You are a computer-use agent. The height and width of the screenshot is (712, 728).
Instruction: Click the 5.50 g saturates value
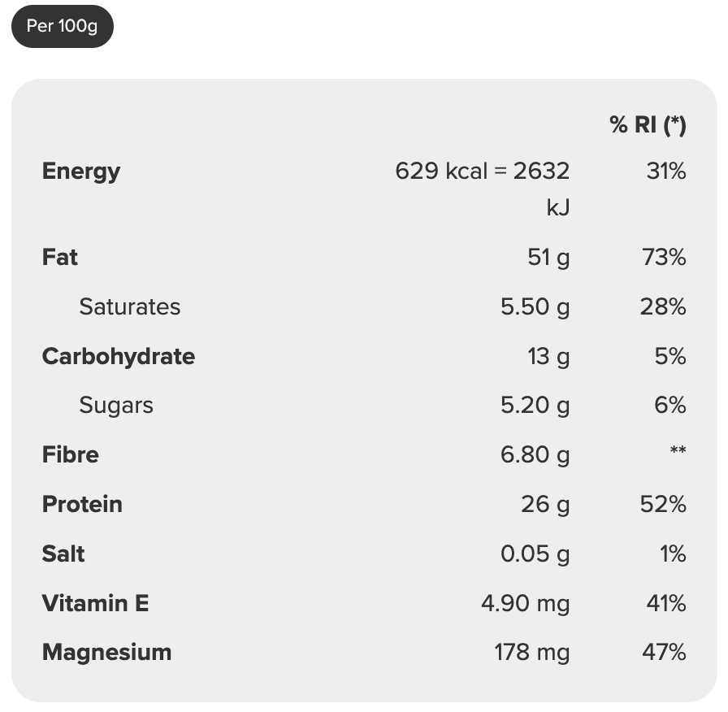(x=535, y=307)
